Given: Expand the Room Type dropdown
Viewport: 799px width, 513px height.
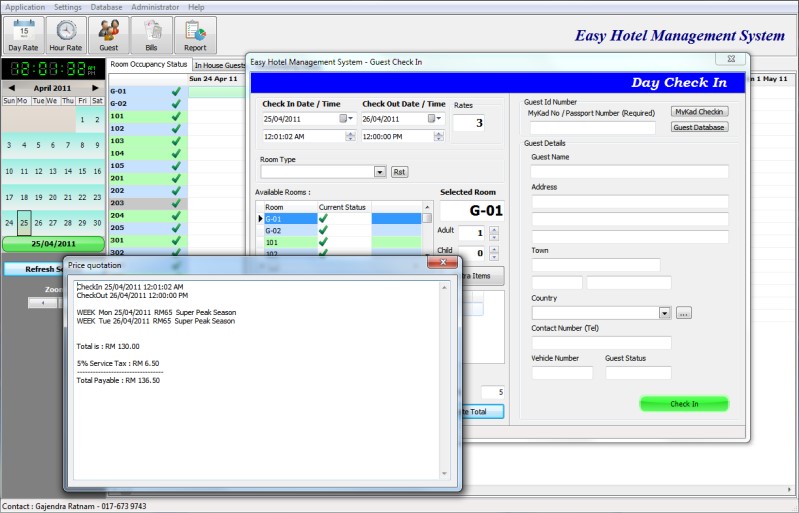Looking at the screenshot, I should point(380,172).
